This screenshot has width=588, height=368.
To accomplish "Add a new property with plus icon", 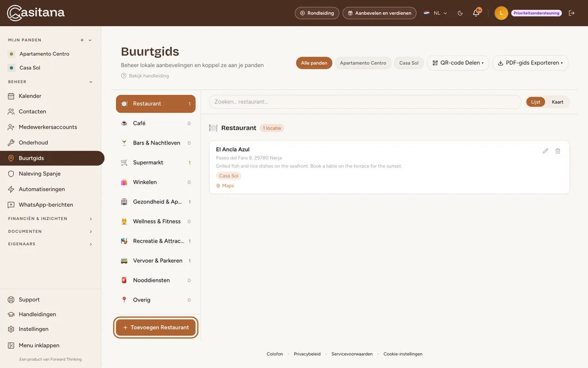I will point(82,40).
